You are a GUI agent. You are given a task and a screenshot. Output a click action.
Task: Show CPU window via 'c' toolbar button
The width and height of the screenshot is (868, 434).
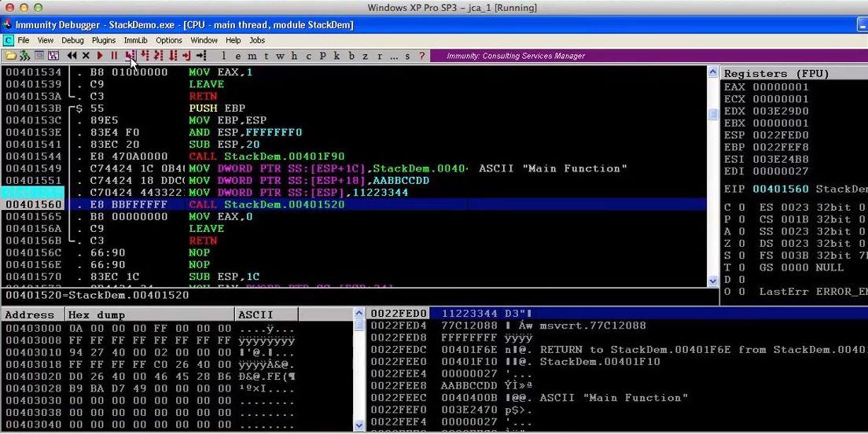(x=308, y=55)
